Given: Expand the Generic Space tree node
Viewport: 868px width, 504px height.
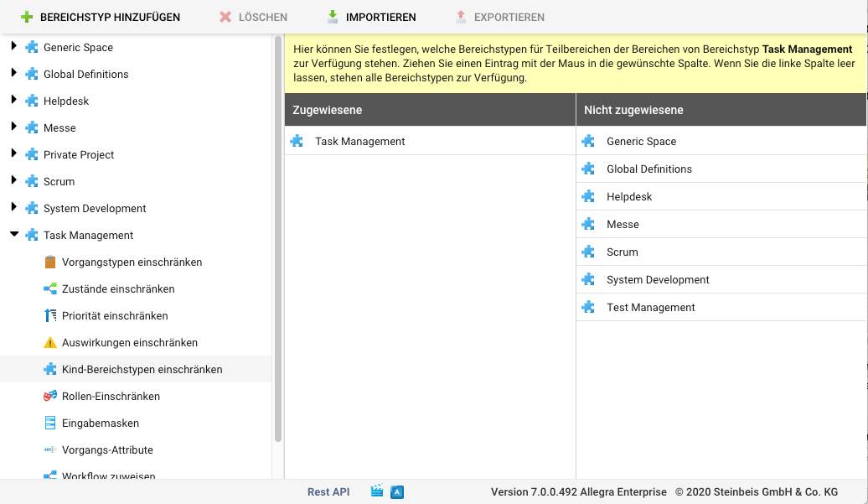Looking at the screenshot, I should click(13, 47).
